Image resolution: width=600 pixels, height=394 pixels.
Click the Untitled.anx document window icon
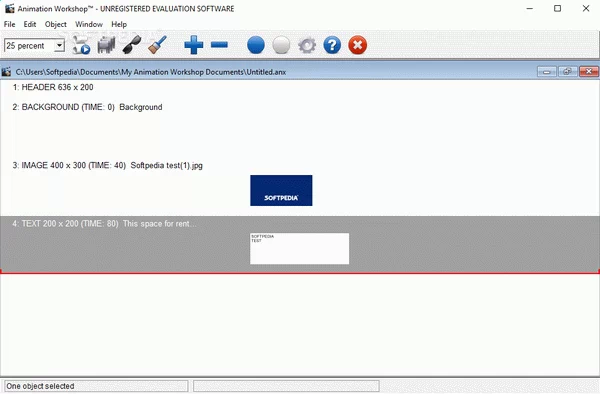coord(6,72)
